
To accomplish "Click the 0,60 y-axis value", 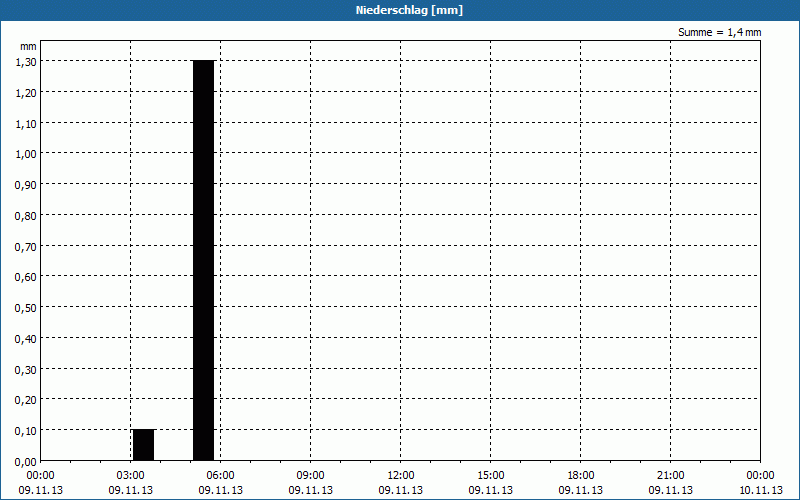I will click(26, 277).
